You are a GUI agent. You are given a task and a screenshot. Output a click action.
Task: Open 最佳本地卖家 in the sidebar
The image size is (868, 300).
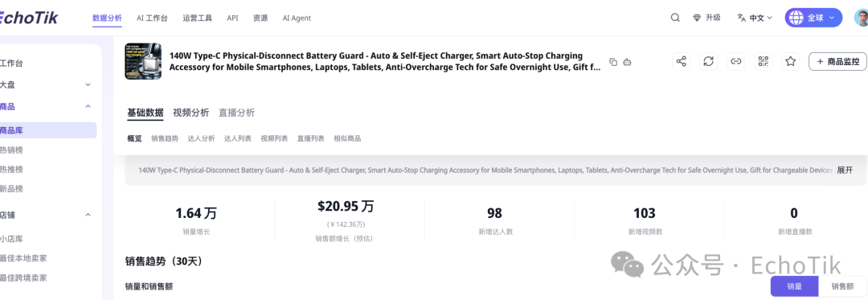click(23, 258)
